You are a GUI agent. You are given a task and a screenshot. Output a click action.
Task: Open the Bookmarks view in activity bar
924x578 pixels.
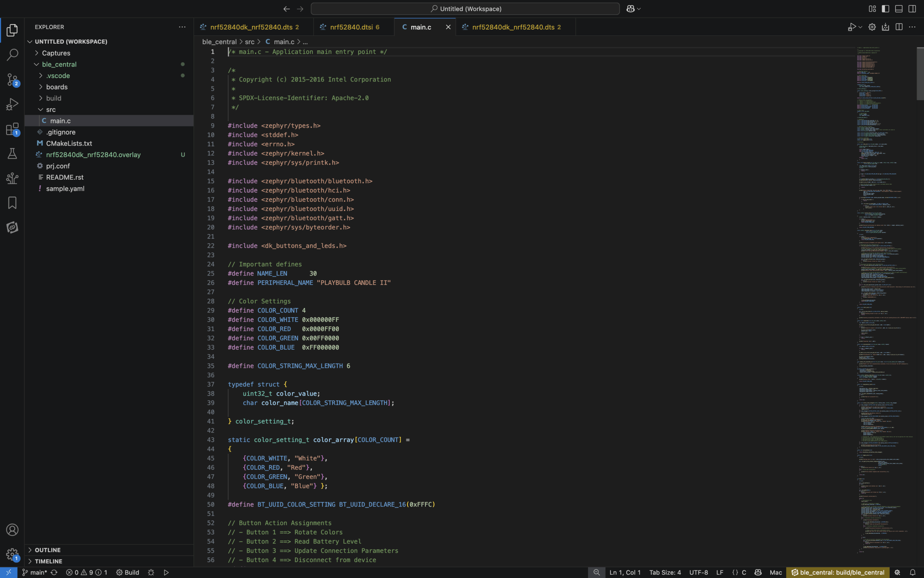tap(12, 203)
